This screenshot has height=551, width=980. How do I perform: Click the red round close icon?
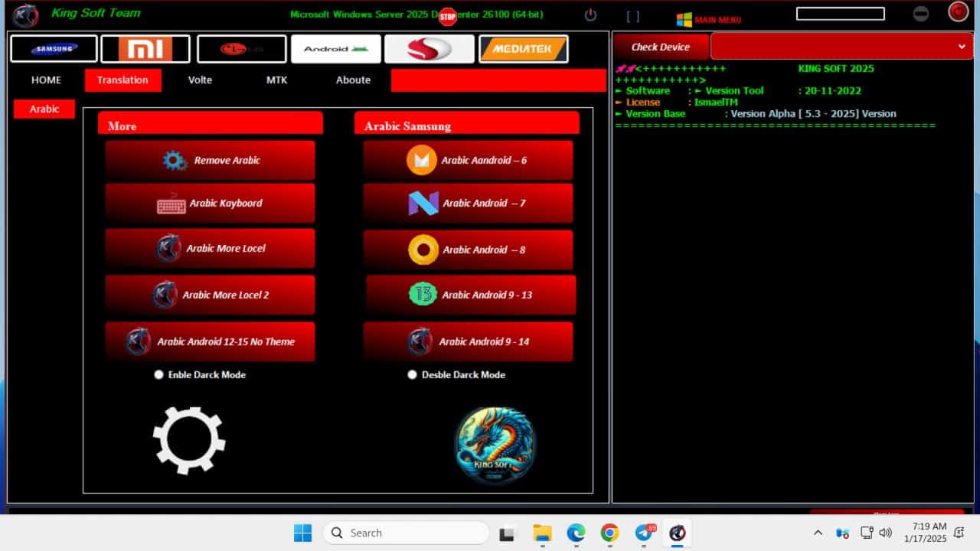958,11
